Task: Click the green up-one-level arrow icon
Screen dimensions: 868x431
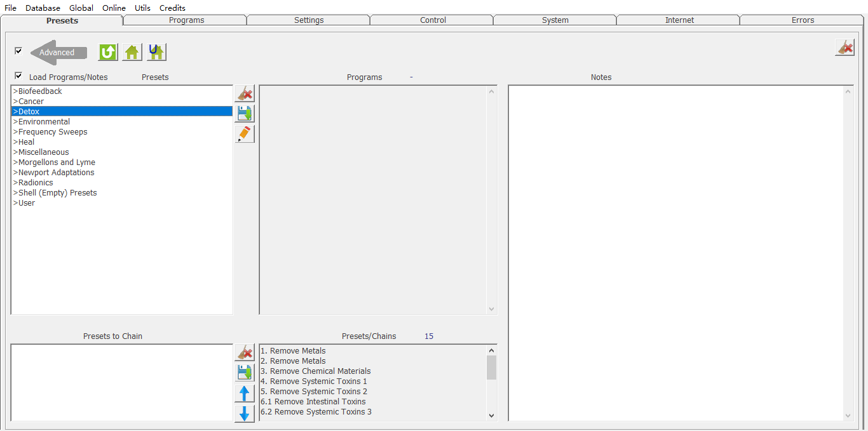Action: click(x=108, y=52)
